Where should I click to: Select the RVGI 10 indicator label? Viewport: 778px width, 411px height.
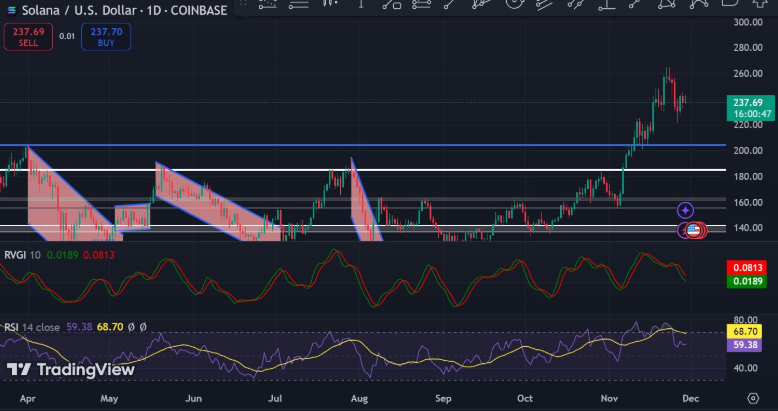(x=22, y=255)
